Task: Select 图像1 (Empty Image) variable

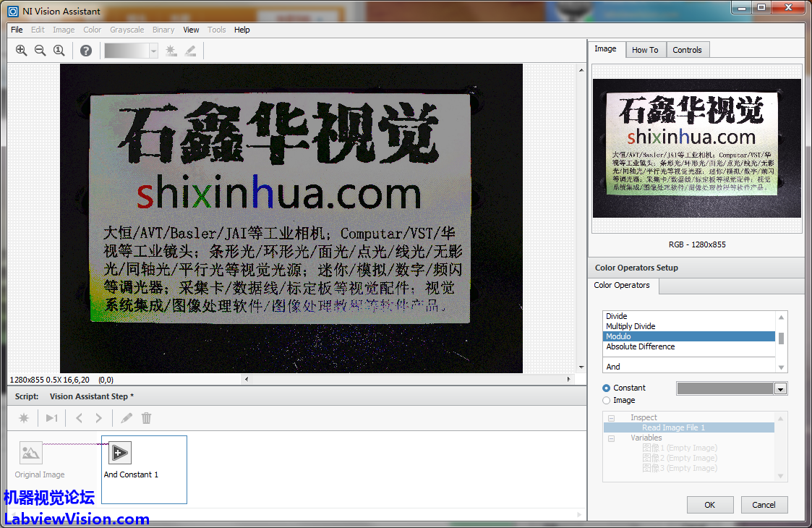Action: 680,448
